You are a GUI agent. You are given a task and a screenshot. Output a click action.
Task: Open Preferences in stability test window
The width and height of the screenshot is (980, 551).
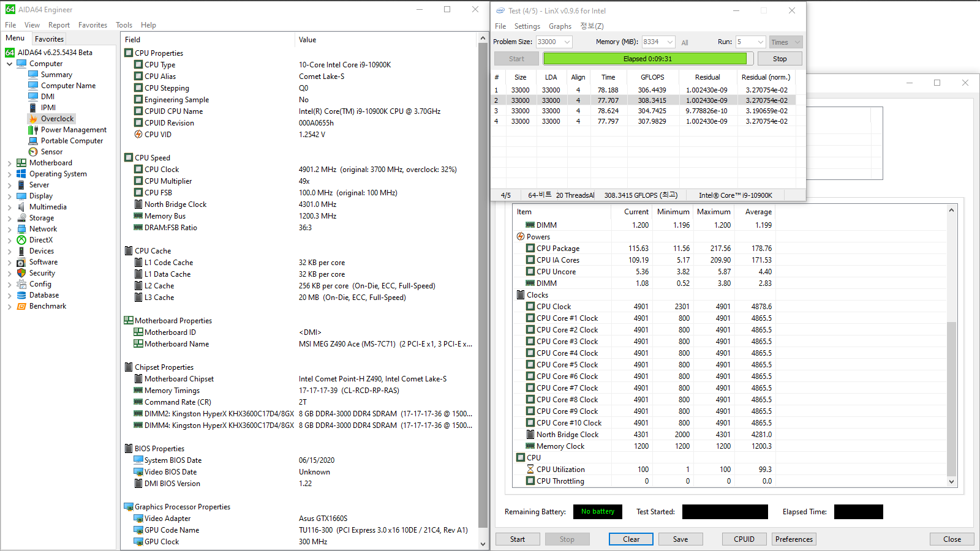[794, 539]
